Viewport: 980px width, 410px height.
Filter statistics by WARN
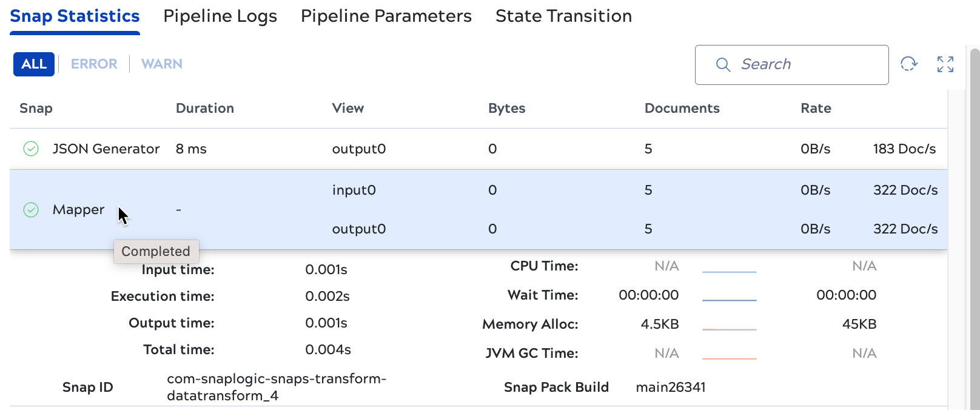coord(161,64)
